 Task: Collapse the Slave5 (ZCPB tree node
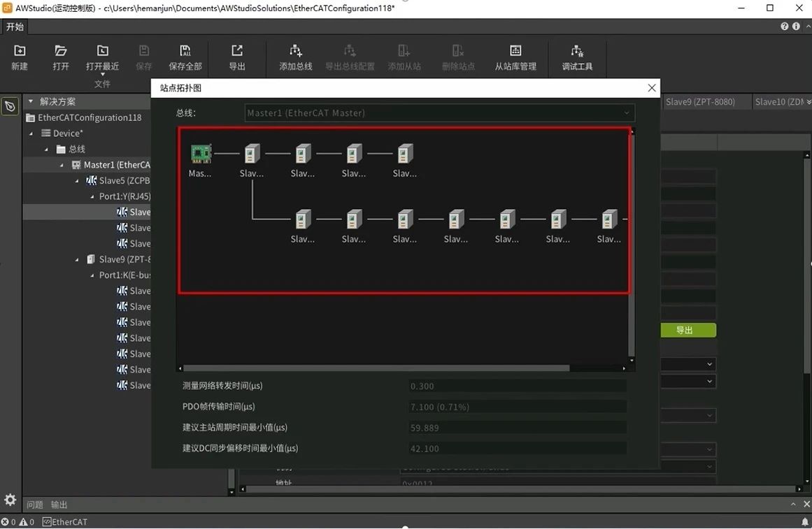pos(77,181)
